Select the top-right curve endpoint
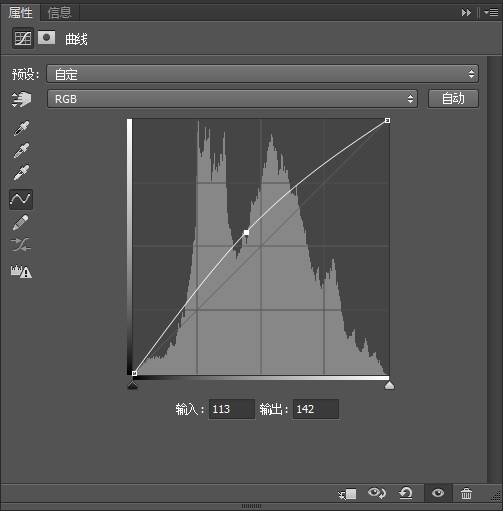503x511 pixels. (x=387, y=120)
